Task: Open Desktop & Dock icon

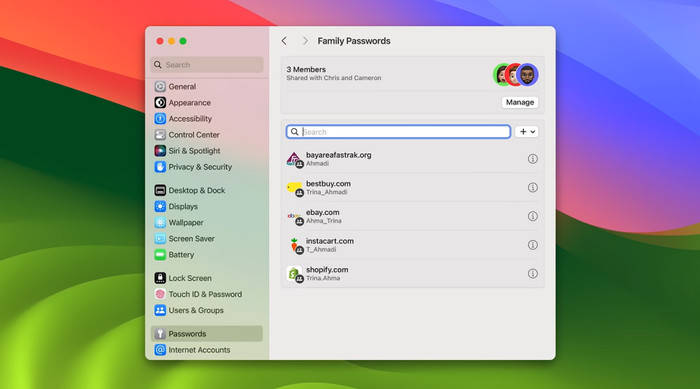Action: pyautogui.click(x=160, y=190)
